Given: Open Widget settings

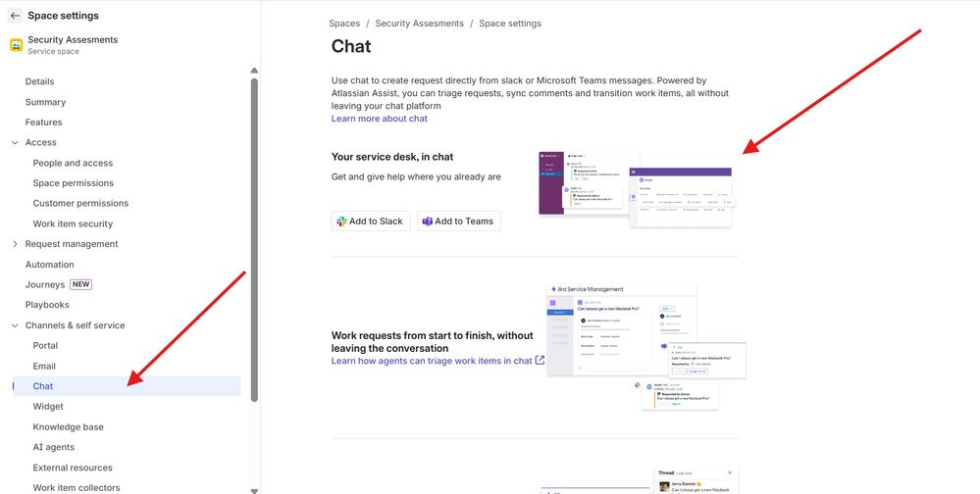Looking at the screenshot, I should tap(48, 407).
